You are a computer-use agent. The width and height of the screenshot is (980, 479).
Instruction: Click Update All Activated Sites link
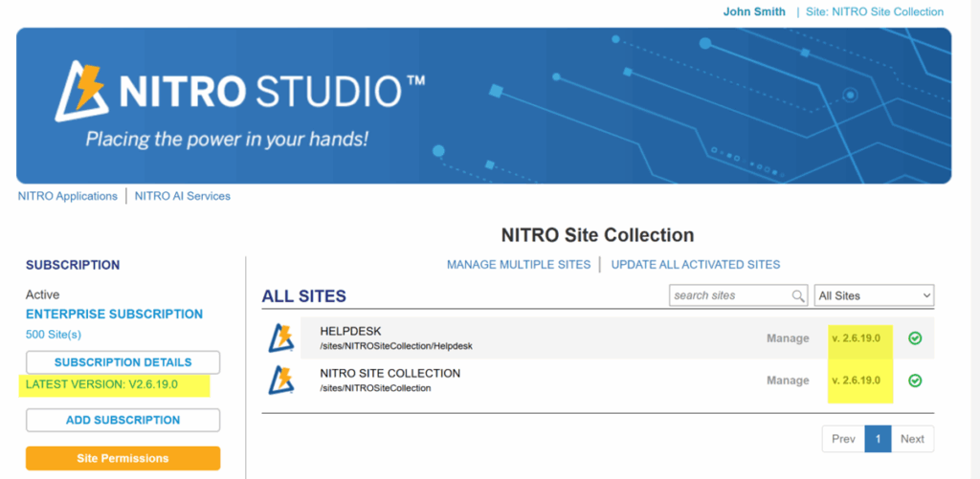[x=696, y=265]
